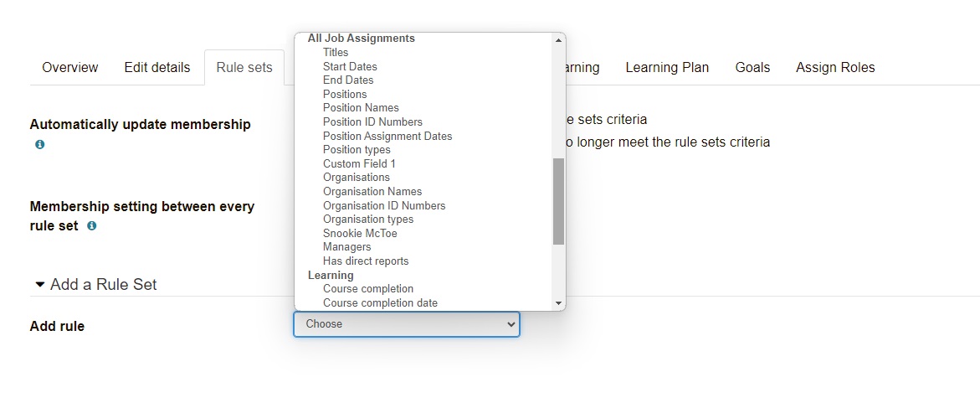Viewport: 980px width, 403px height.
Task: Select the Snookie McToe option
Action: pyautogui.click(x=360, y=234)
